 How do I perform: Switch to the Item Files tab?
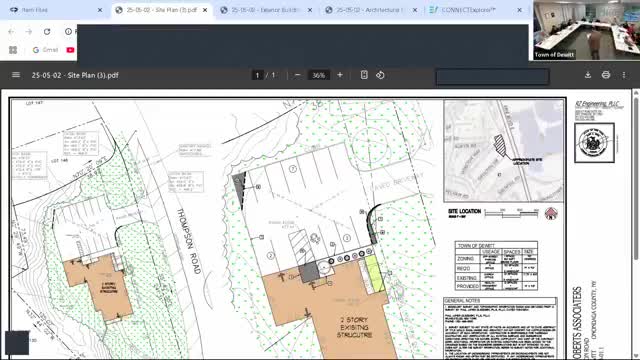pos(55,10)
